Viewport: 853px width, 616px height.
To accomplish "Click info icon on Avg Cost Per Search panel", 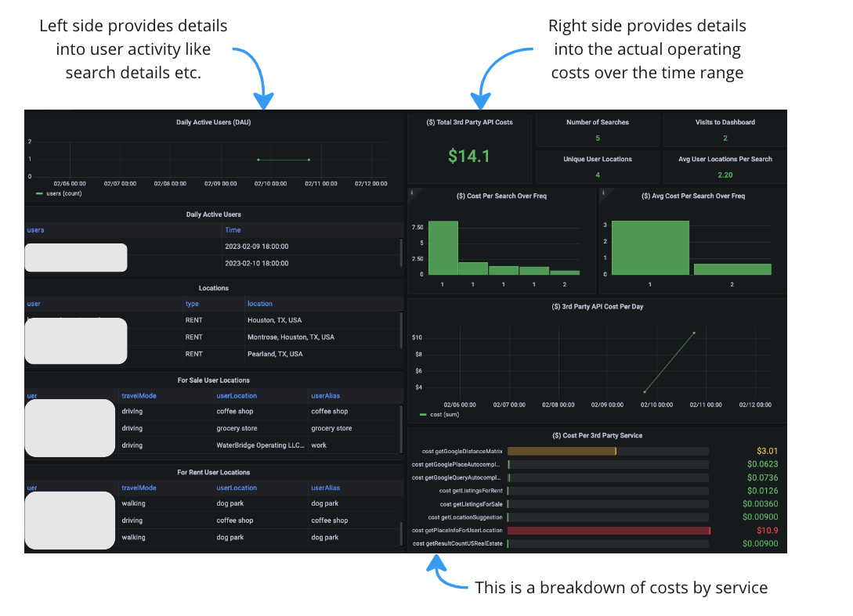I will point(603,193).
